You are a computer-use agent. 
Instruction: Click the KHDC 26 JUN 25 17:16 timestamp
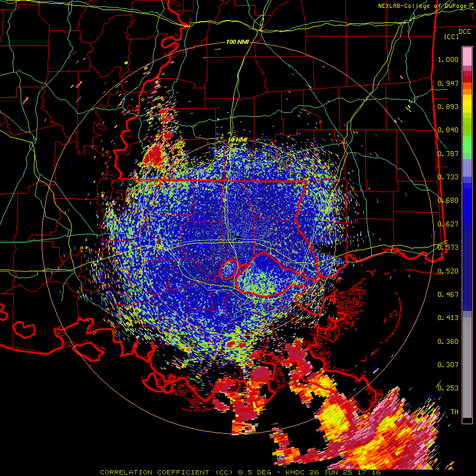(x=333, y=472)
